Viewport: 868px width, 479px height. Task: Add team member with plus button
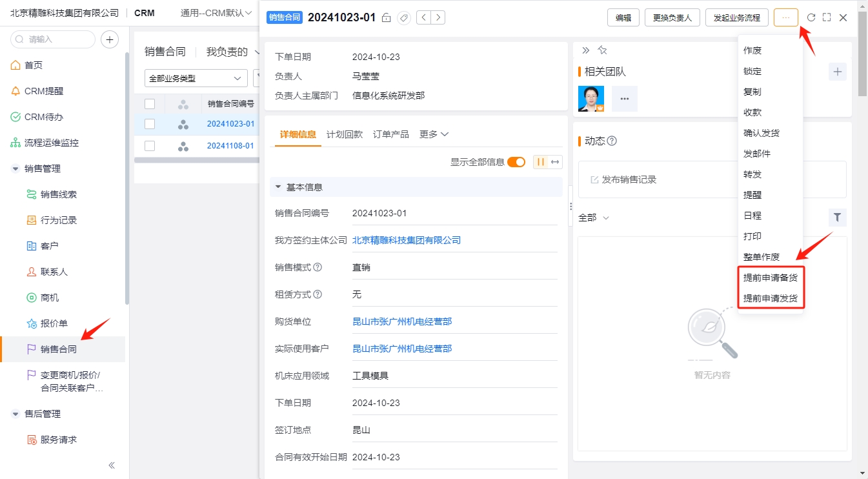[838, 72]
